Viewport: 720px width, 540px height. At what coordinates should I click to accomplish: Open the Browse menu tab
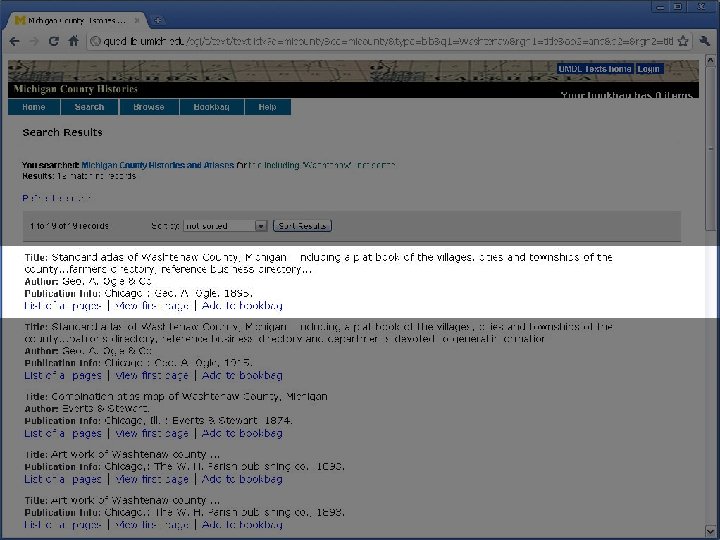tap(149, 107)
